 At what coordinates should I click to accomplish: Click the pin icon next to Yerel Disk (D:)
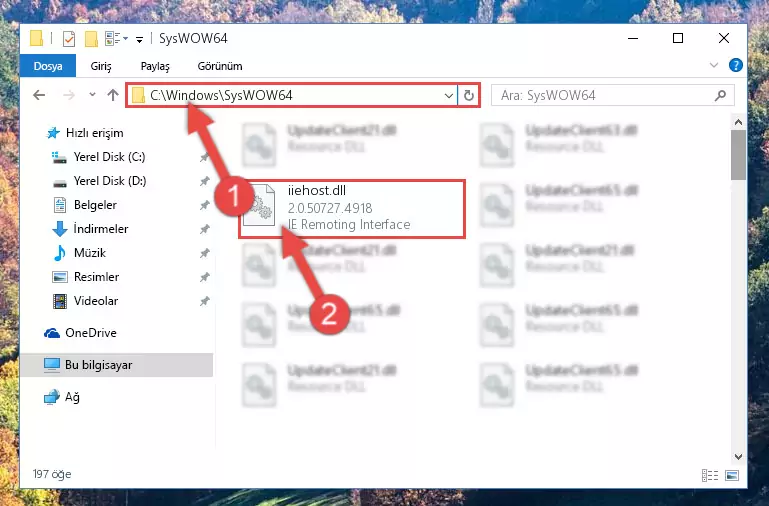click(x=205, y=181)
